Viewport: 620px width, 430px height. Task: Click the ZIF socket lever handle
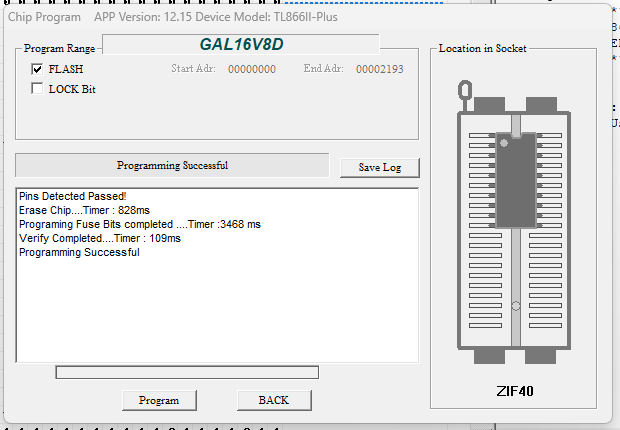(x=466, y=92)
